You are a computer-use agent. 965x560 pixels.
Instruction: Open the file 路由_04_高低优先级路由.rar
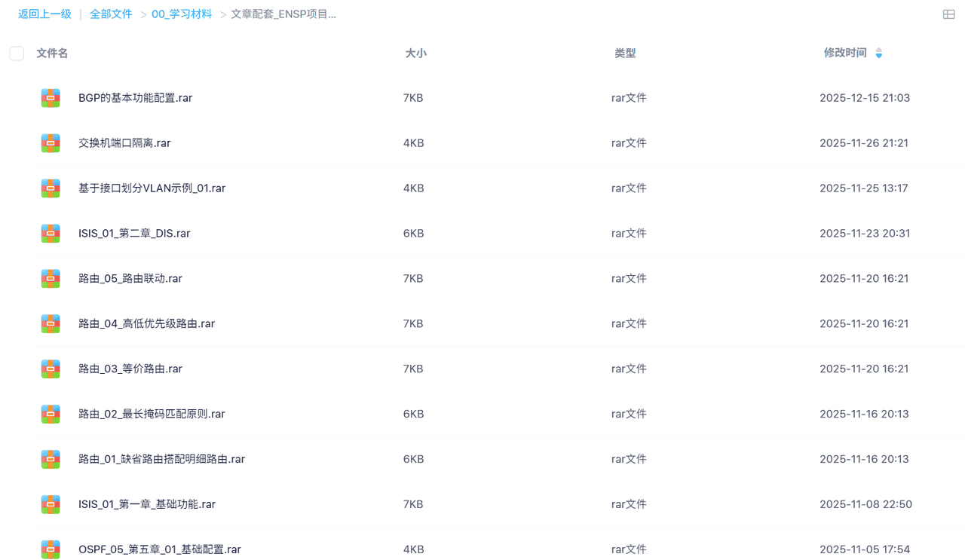(146, 324)
